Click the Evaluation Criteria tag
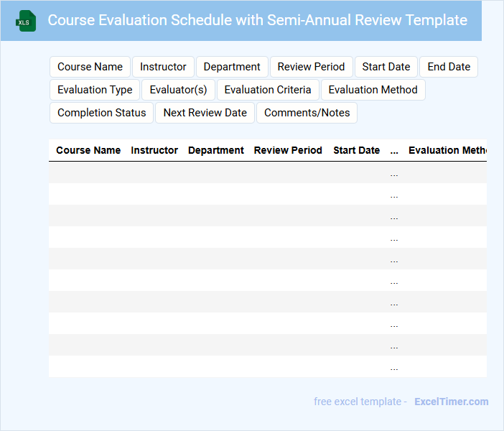504x431 pixels. [268, 90]
